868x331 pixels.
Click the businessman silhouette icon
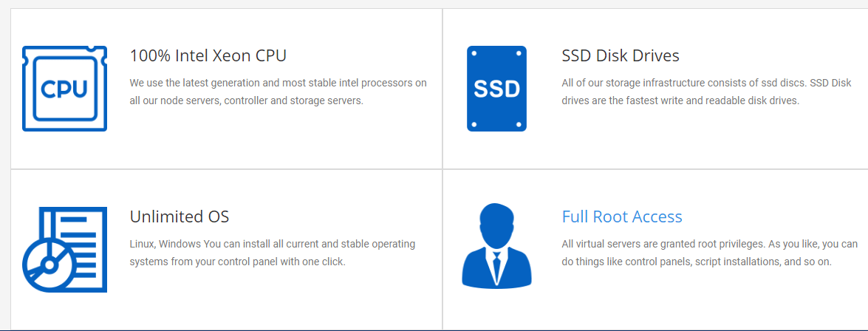(496, 246)
